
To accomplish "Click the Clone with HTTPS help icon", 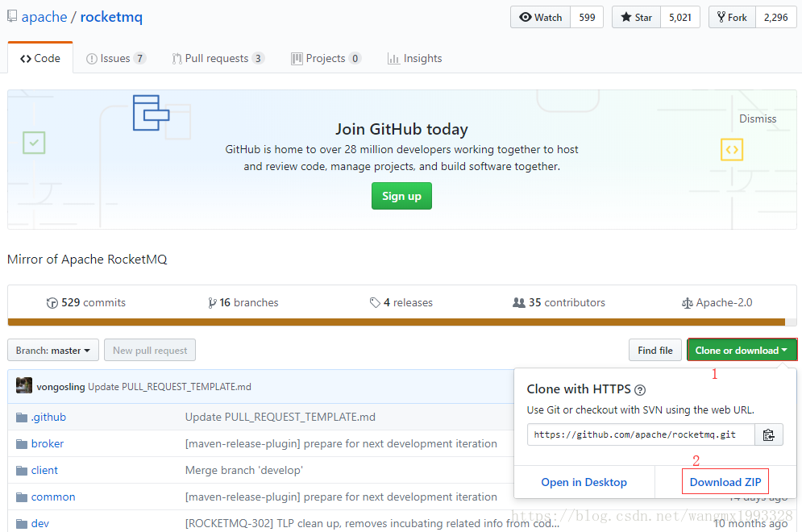I will tap(640, 390).
